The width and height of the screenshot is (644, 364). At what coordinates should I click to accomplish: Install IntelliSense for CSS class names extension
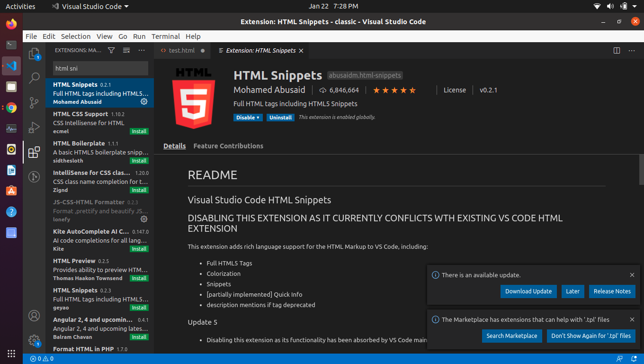pos(139,190)
